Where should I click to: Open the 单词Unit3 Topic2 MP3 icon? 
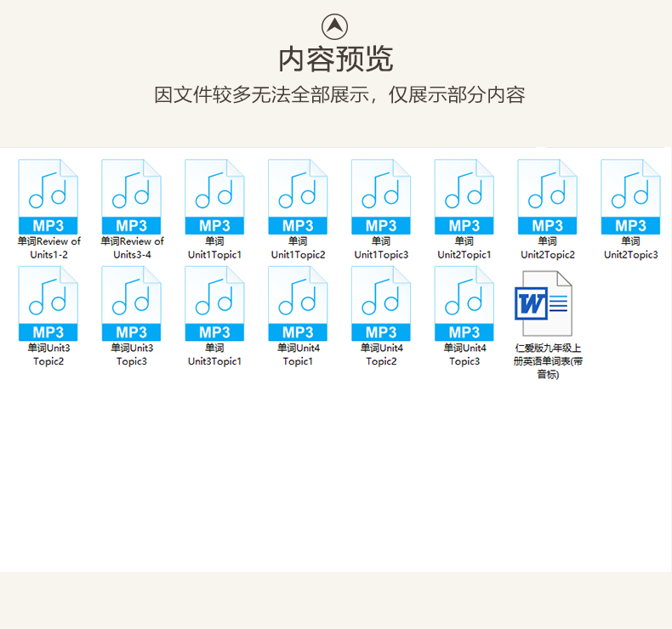point(48,303)
